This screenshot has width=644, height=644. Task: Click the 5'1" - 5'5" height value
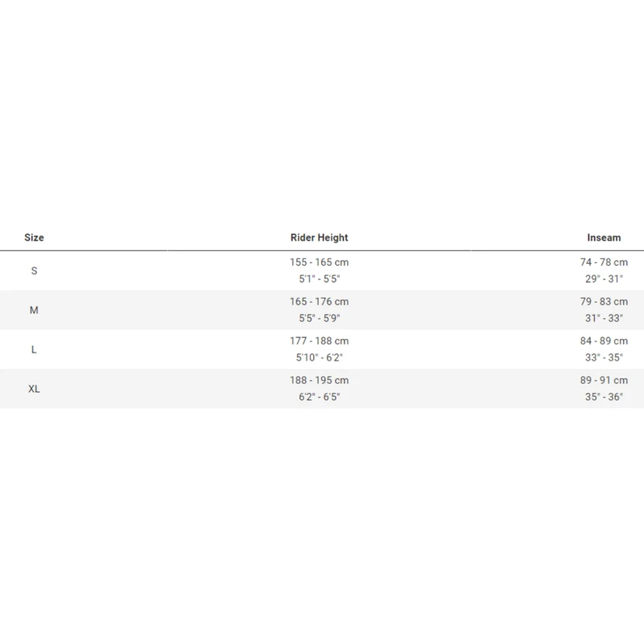coord(319,279)
